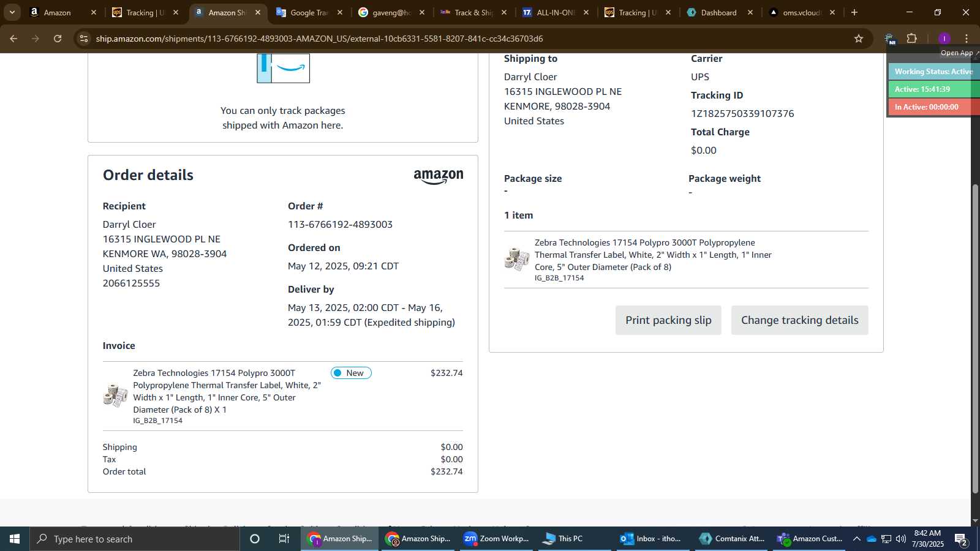Open the browser extensions puzzle icon
The height and width of the screenshot is (551, 980).
912,39
